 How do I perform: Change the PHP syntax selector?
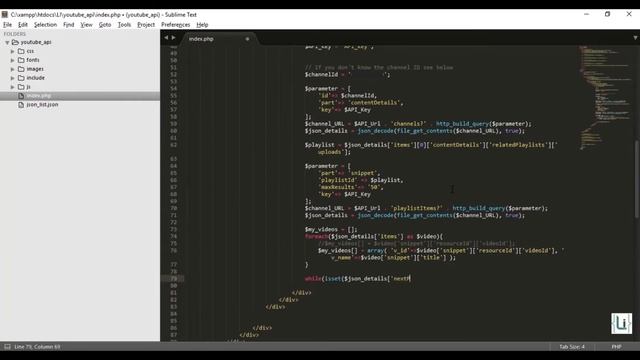pyautogui.click(x=616, y=347)
